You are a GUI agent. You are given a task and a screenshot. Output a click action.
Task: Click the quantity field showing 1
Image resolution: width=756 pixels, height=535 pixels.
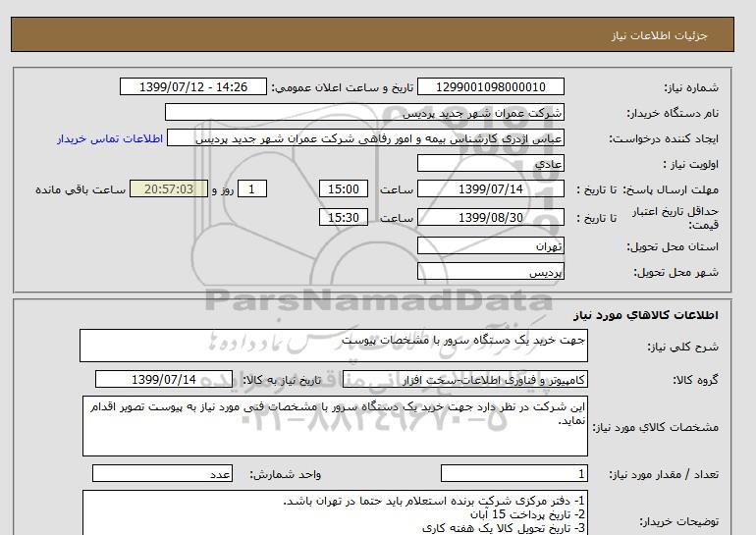coord(514,474)
